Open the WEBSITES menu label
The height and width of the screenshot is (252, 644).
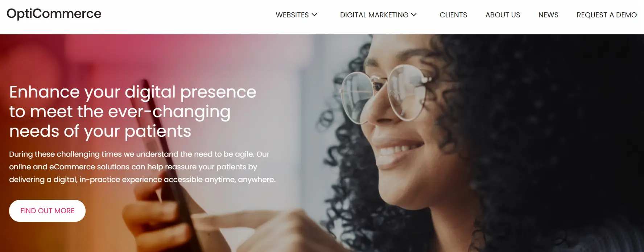[x=292, y=15]
